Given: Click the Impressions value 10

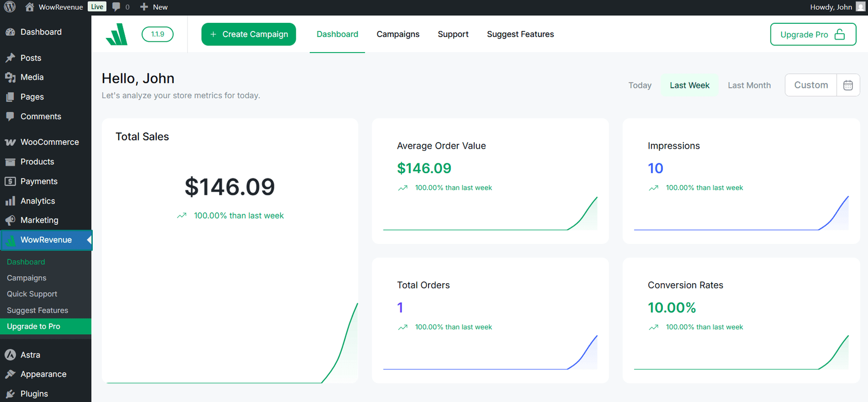Looking at the screenshot, I should (x=655, y=168).
